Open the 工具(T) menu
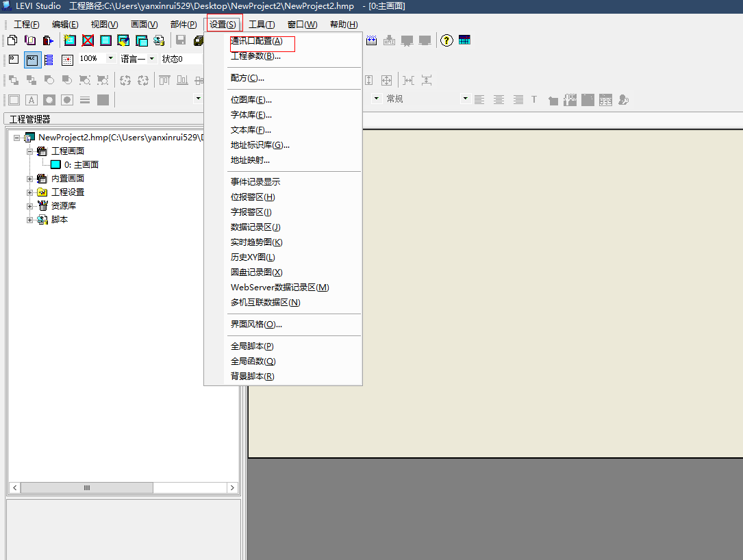 262,25
